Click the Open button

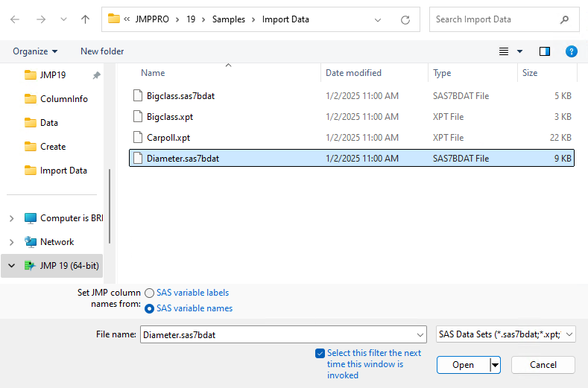[x=463, y=365]
